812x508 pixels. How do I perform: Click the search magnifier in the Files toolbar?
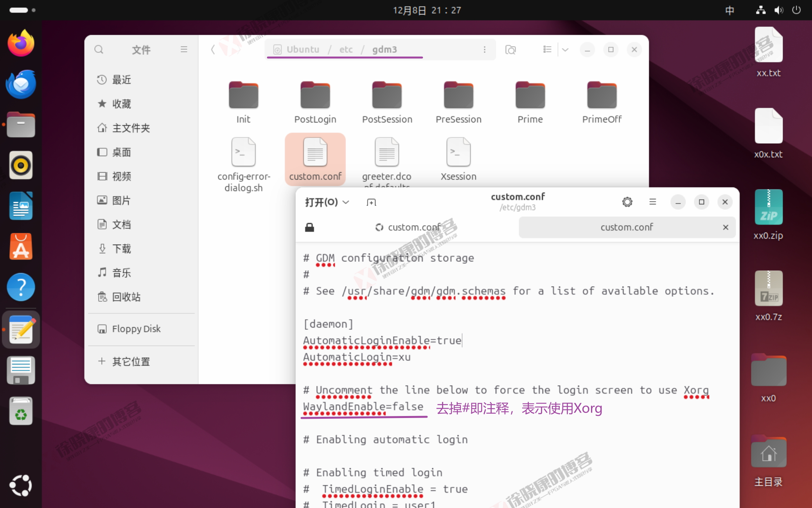point(99,49)
